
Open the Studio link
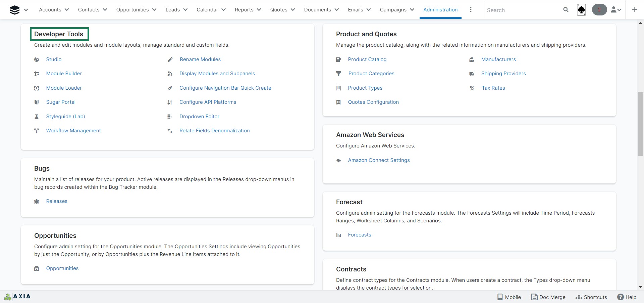[x=54, y=59]
